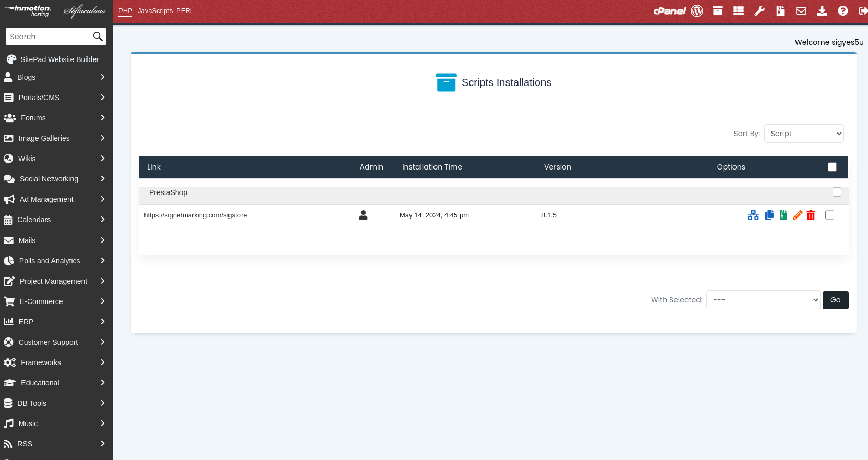Open the signetmarking.com/sigstore link
Screen dimensions: 868x460
195,215
